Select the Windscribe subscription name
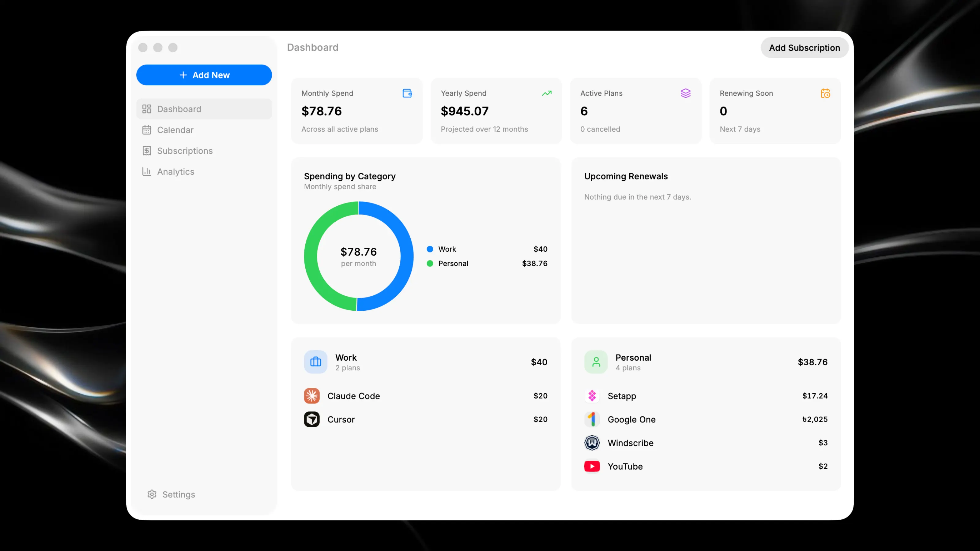The image size is (980, 551). pyautogui.click(x=630, y=443)
